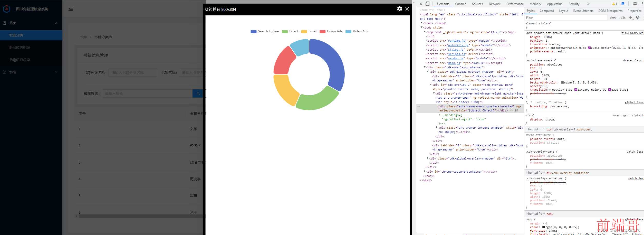Open the vendor.js script link

(456, 58)
